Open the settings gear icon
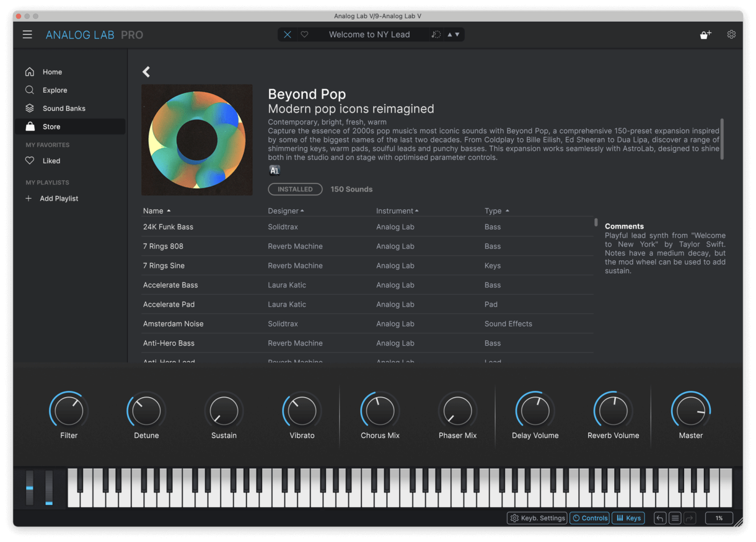The width and height of the screenshot is (756, 542). (x=731, y=34)
